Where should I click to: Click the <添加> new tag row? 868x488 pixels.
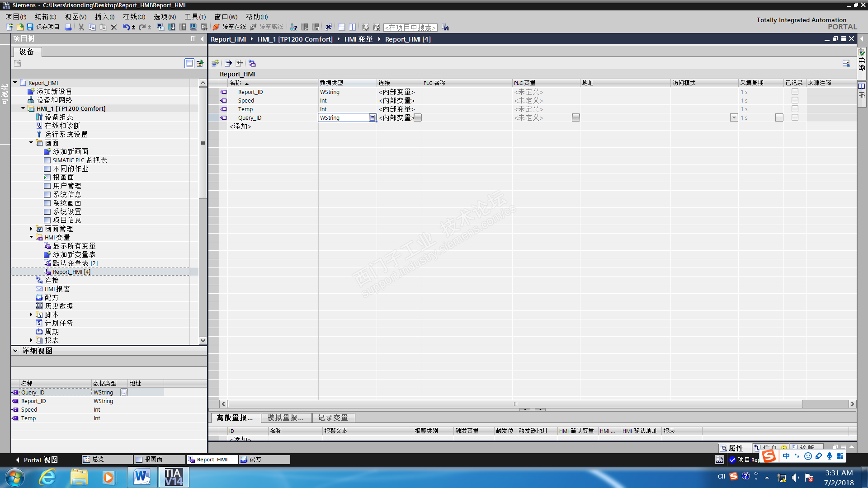tap(240, 127)
